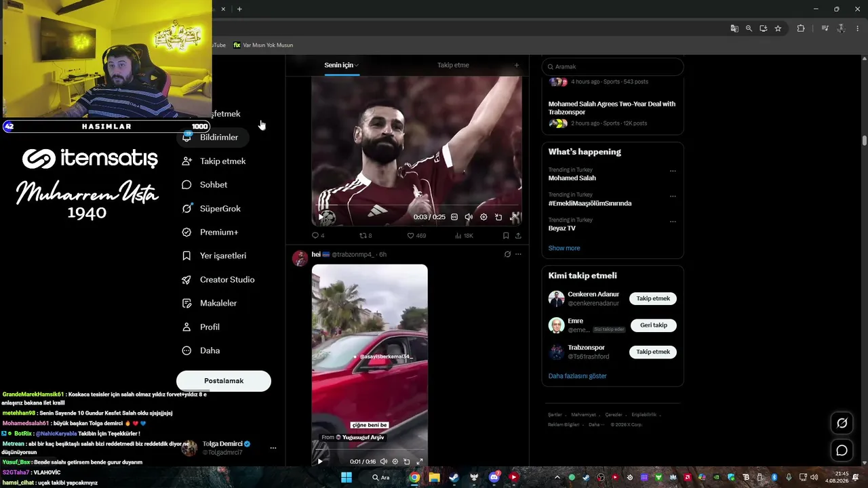868x488 pixels.
Task: Open Sohbet chat bubble icon
Action: pos(187,185)
